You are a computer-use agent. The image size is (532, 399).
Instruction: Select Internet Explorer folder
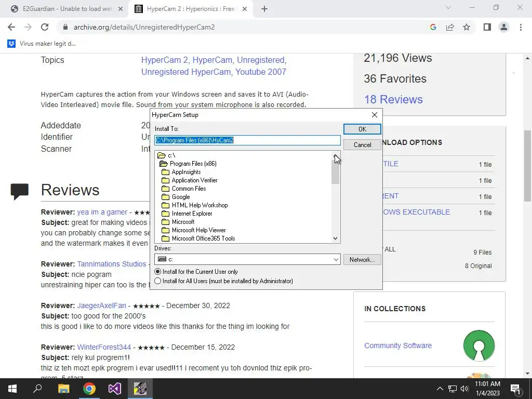tap(187, 214)
